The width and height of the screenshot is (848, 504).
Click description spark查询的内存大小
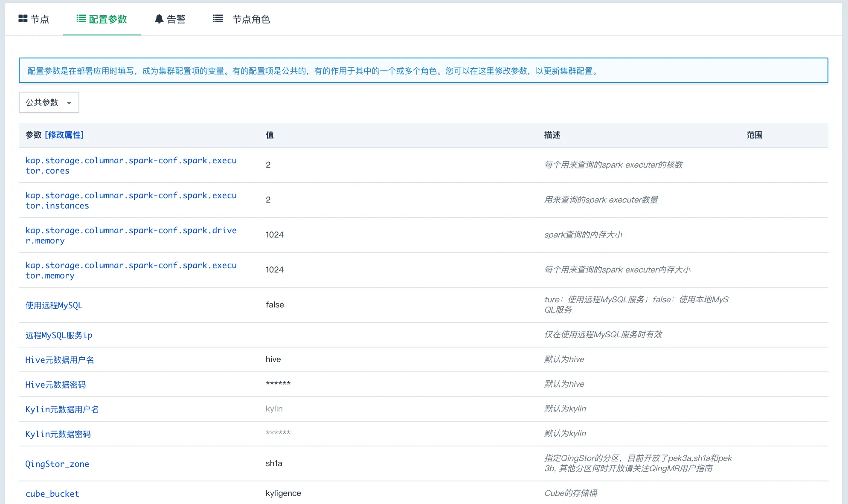point(583,235)
